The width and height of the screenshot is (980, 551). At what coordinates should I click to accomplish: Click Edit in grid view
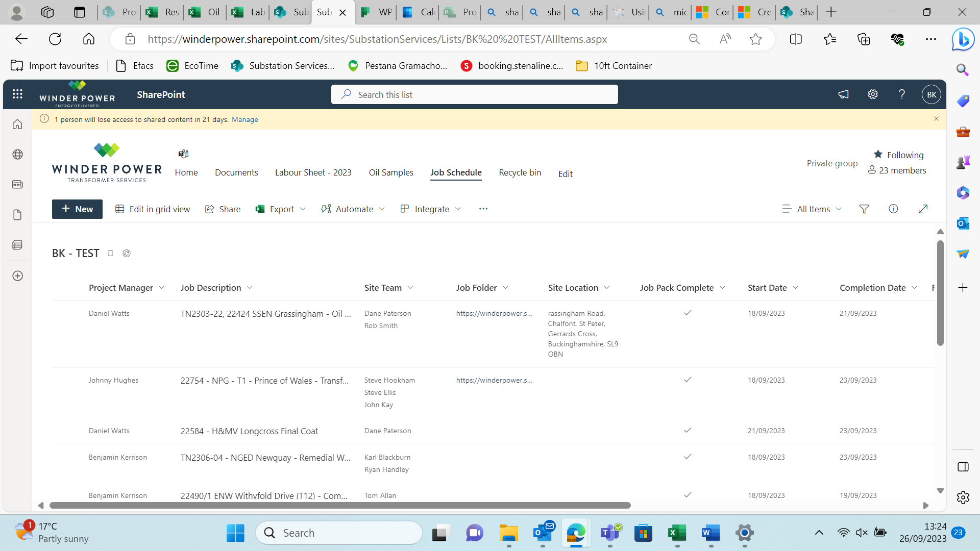153,209
